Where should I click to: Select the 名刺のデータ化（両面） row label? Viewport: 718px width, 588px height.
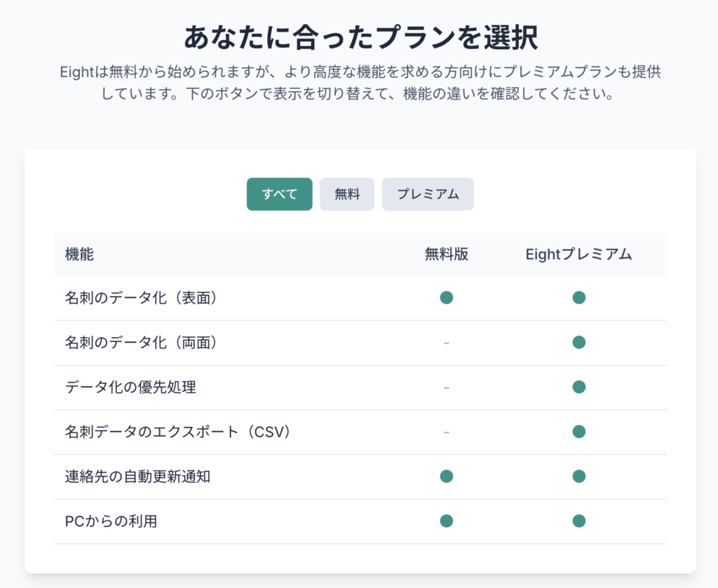pos(141,342)
